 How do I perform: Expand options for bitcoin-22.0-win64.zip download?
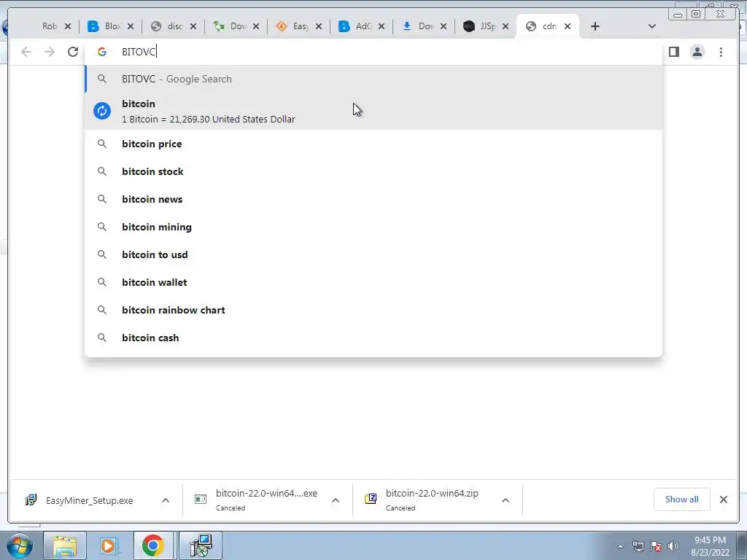506,500
